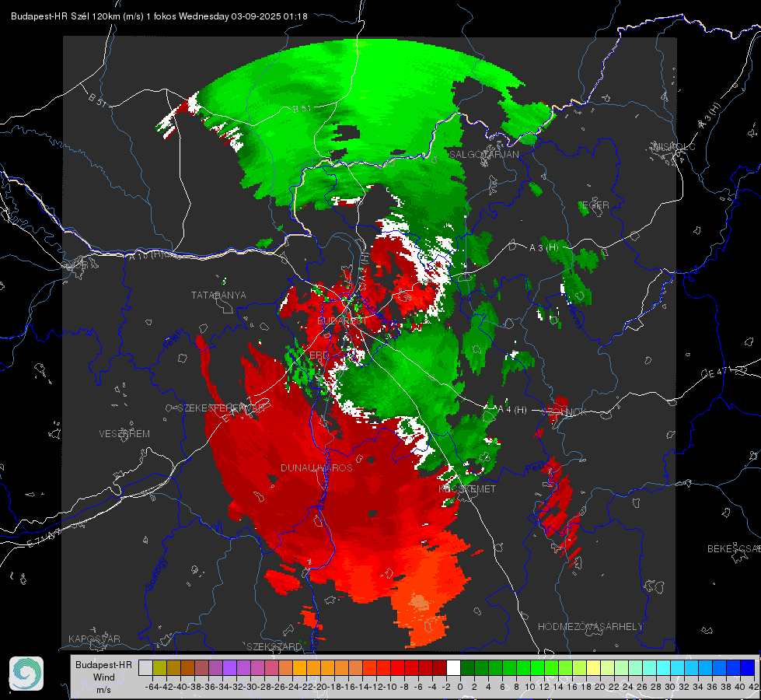761x700 pixels.
Task: Click the BUDAPEST city label
Action: click(342, 321)
